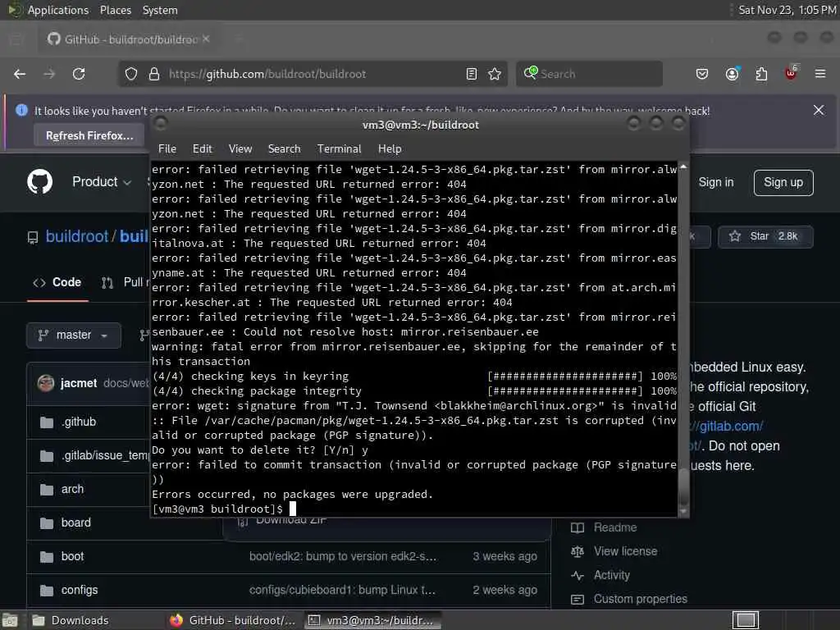Click the date and time clock
This screenshot has height=630, width=840.
pyautogui.click(x=787, y=10)
